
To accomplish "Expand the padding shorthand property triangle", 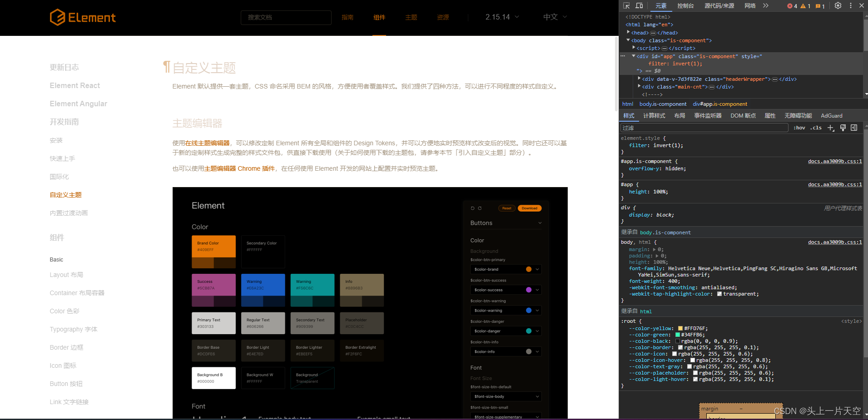I will (x=657, y=256).
